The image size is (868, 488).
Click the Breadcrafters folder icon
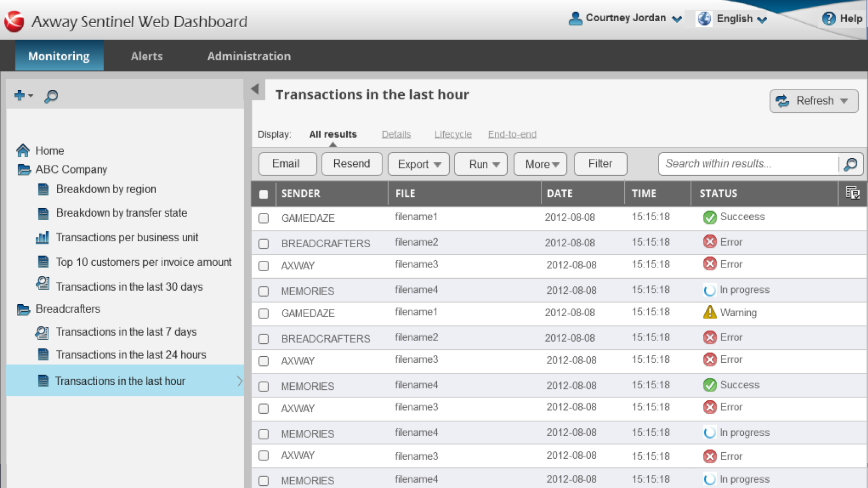(24, 310)
